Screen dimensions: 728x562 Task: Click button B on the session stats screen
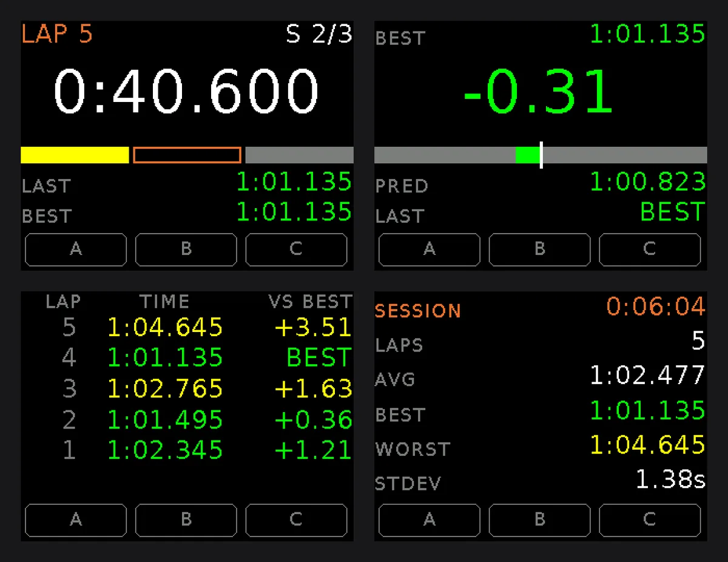(x=540, y=520)
